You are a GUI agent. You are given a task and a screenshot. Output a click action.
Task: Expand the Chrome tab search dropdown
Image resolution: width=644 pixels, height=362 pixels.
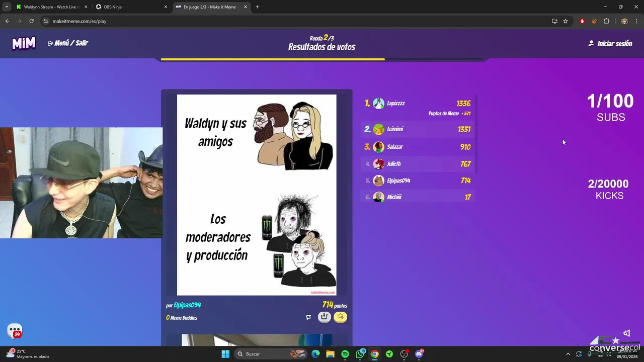click(7, 7)
